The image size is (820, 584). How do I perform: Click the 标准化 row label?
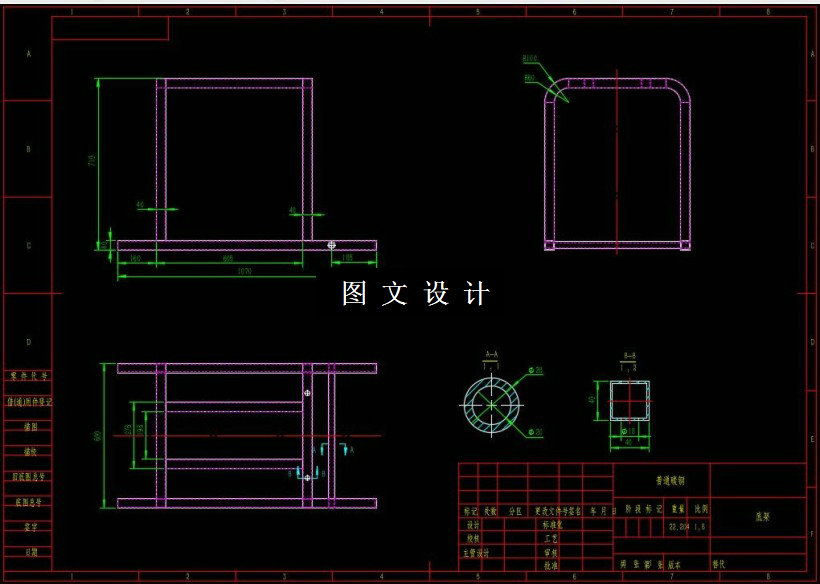553,524
